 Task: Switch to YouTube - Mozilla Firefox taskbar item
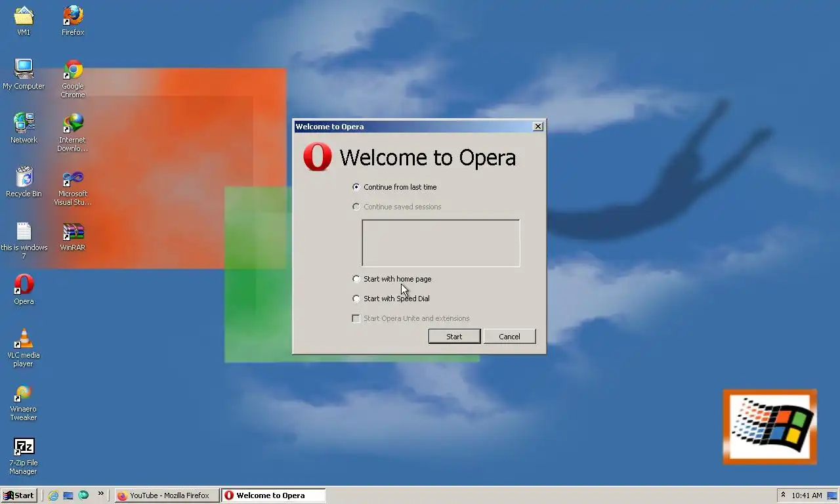167,495
